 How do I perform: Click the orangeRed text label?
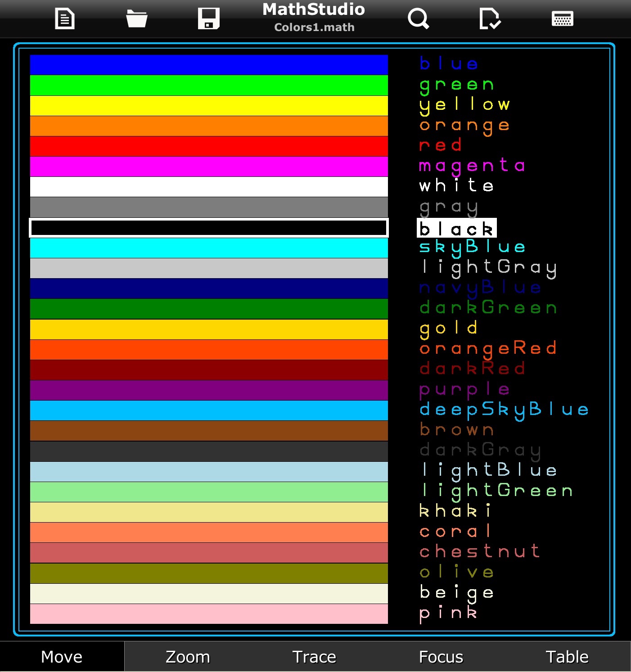(x=488, y=349)
